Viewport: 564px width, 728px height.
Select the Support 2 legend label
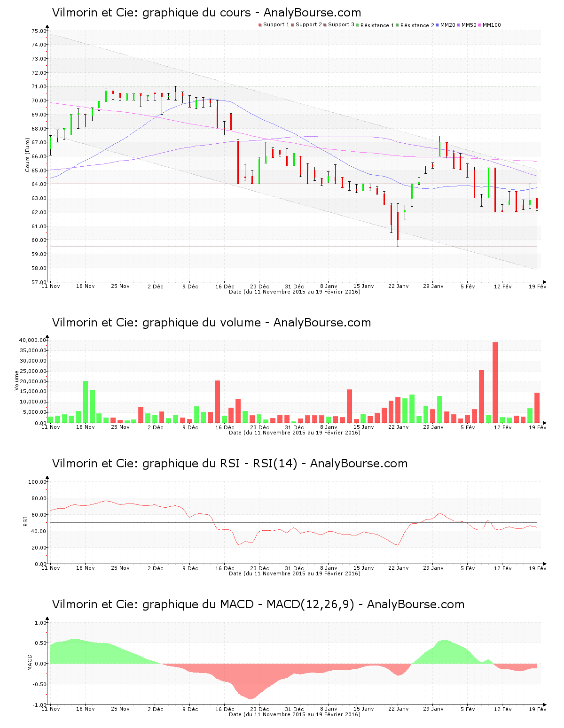[309, 25]
